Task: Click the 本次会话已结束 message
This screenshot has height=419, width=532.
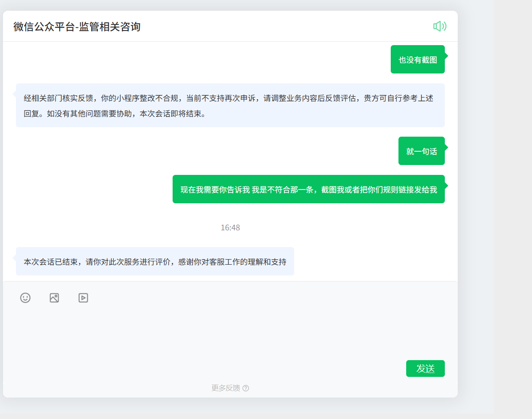Action: (x=155, y=261)
